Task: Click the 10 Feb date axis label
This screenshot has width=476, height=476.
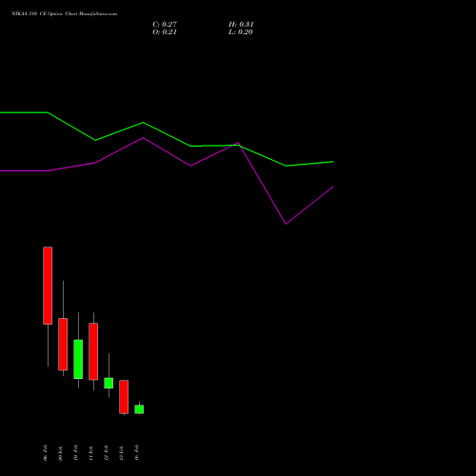Action: (x=76, y=453)
